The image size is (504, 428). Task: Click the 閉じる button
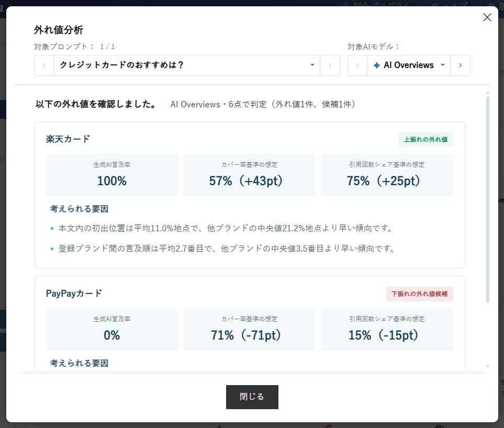(252, 397)
